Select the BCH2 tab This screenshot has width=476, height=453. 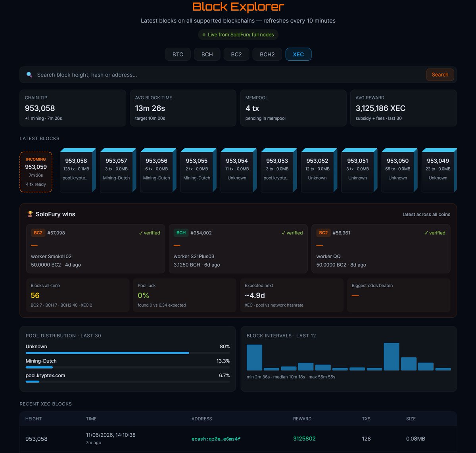(267, 54)
